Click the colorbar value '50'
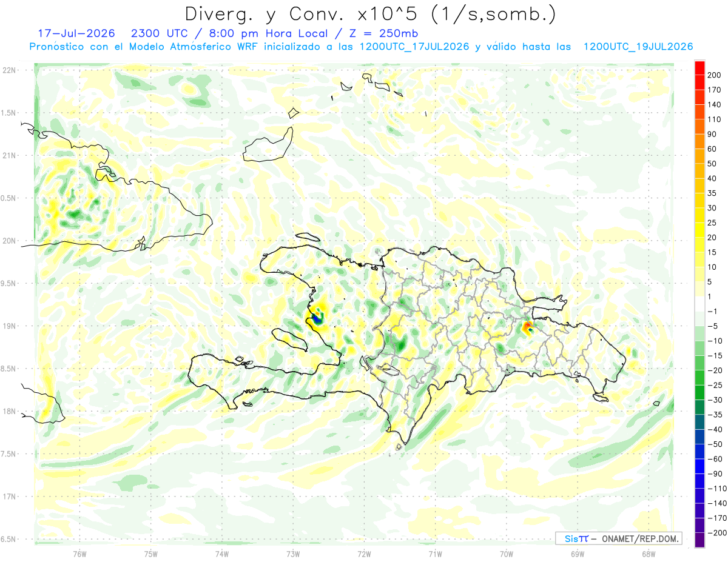This screenshot has width=728, height=562. click(712, 164)
